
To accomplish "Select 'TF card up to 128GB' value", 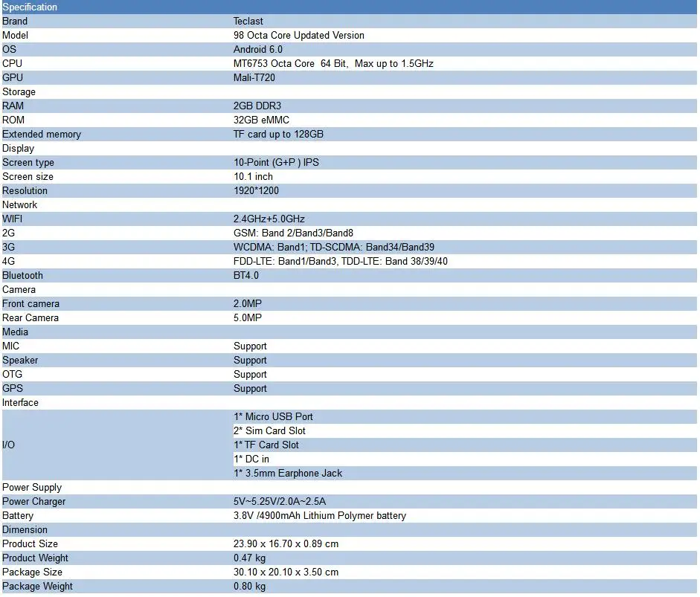I will [278, 135].
